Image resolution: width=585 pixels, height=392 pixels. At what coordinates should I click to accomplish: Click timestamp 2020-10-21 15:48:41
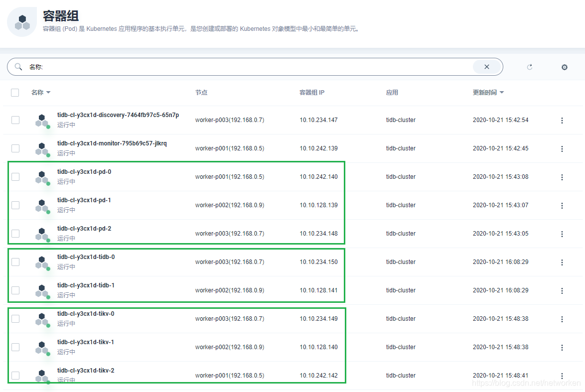pos(501,376)
